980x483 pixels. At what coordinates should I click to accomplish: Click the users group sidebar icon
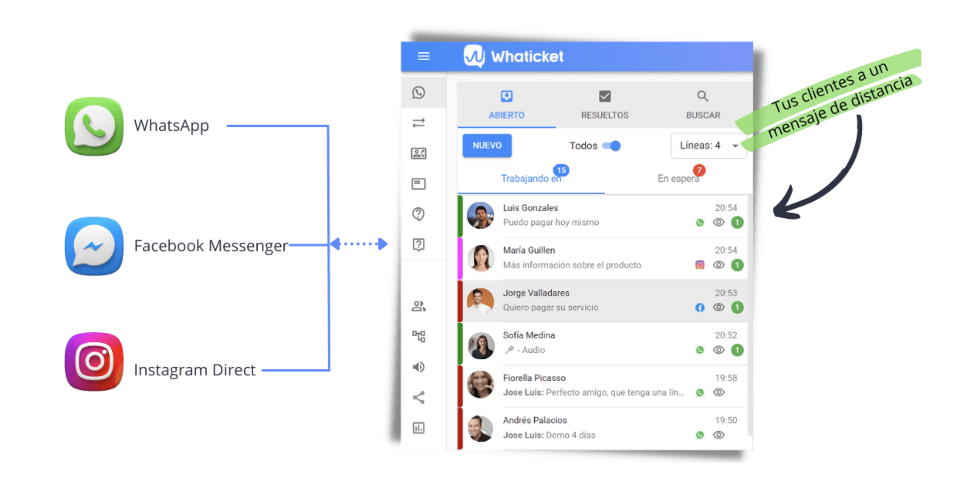coord(418,306)
